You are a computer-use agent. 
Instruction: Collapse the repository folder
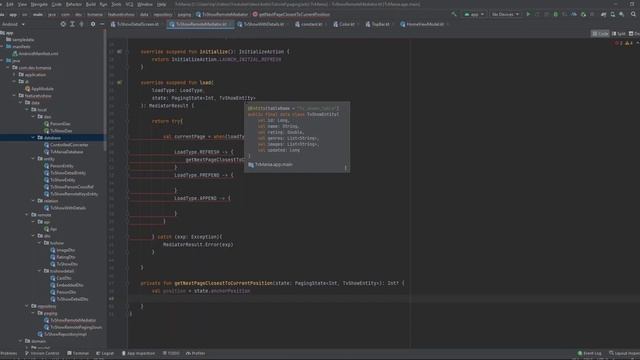(27, 306)
